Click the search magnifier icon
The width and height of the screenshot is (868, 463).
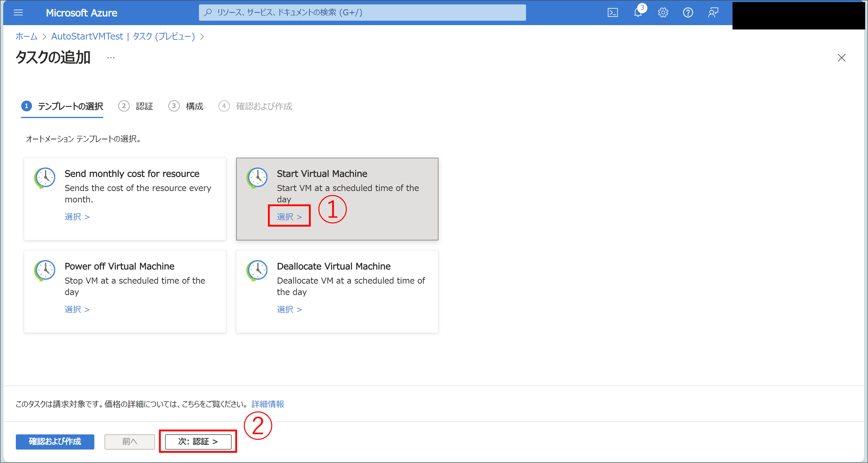(x=208, y=13)
